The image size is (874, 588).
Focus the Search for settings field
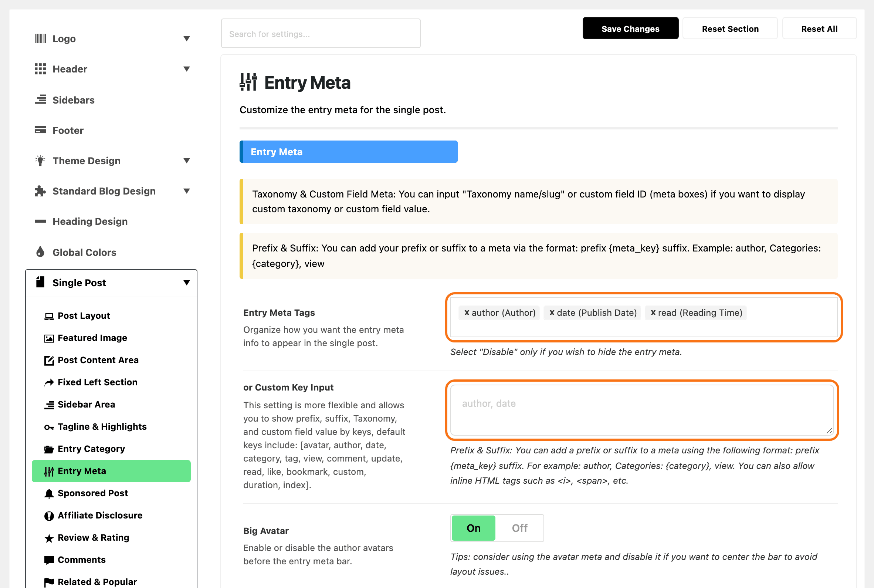[x=321, y=34]
